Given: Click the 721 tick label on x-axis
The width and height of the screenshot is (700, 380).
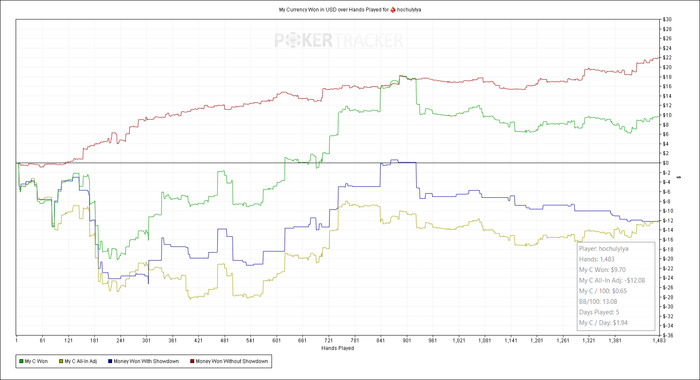Looking at the screenshot, I should (x=329, y=341).
